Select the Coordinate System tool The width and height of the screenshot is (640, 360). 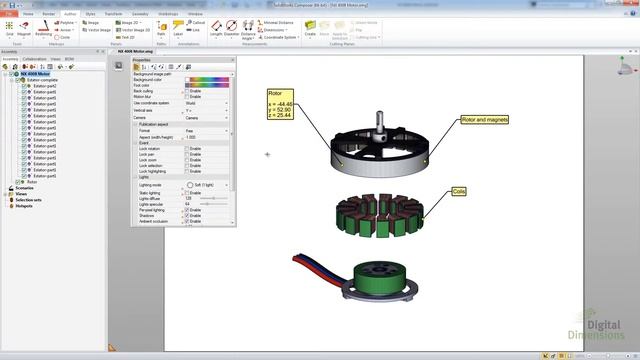tap(278, 37)
